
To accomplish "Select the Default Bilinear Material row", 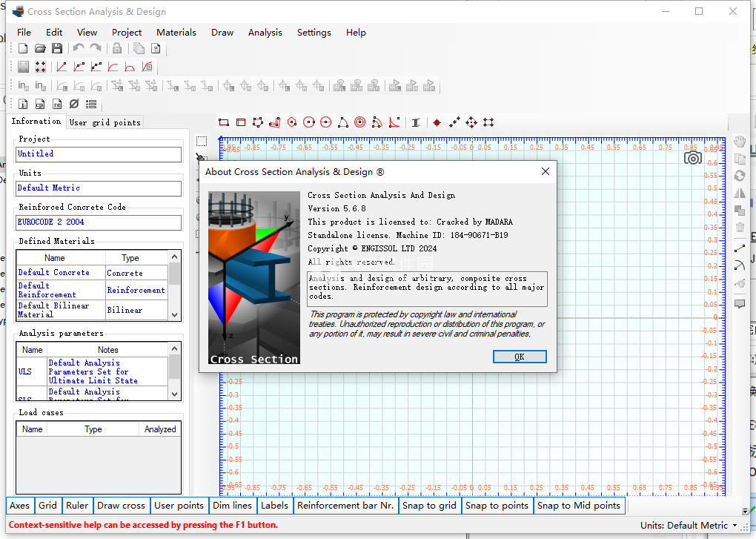I will coord(92,310).
